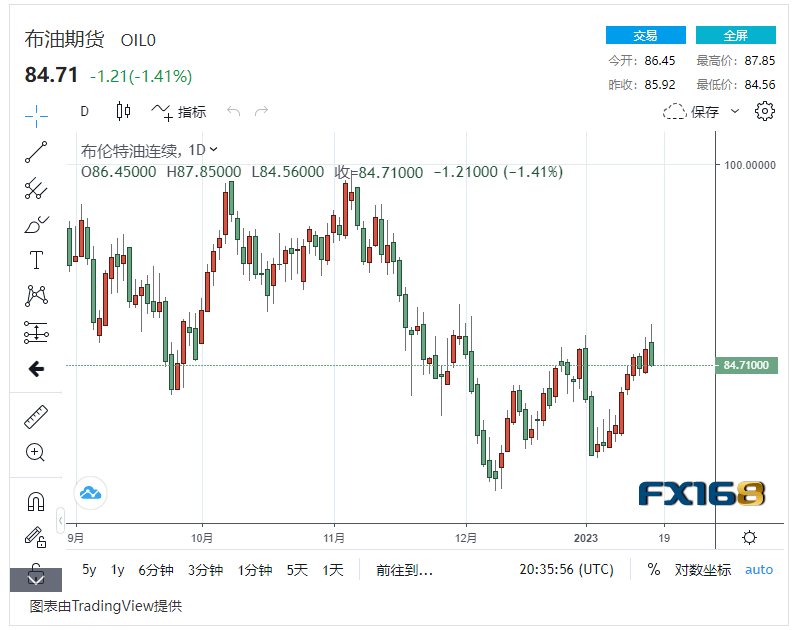Open chart settings gear icon

click(765, 111)
